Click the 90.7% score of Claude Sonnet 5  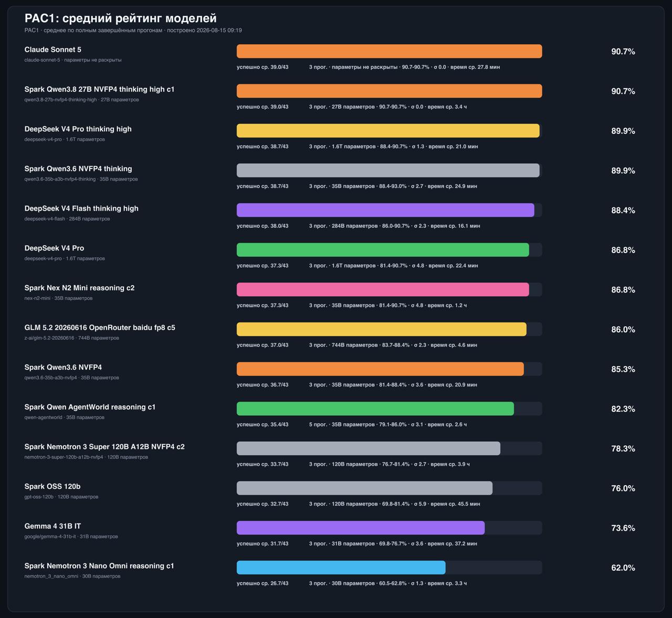click(x=623, y=51)
